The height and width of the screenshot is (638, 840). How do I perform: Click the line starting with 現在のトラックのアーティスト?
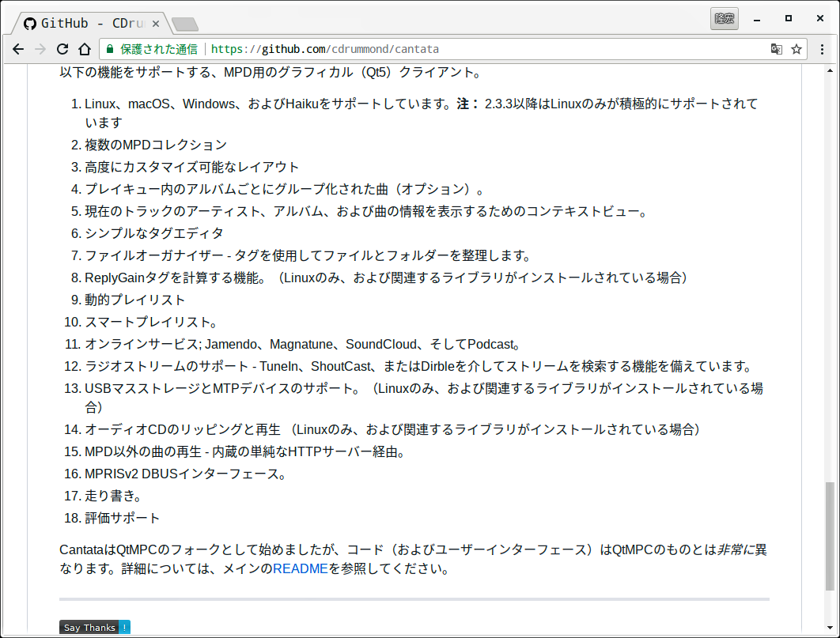click(367, 211)
